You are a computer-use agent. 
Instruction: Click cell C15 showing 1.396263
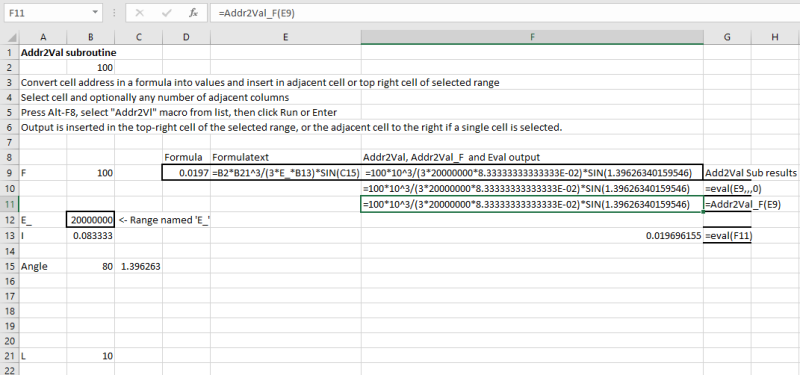[x=138, y=266]
